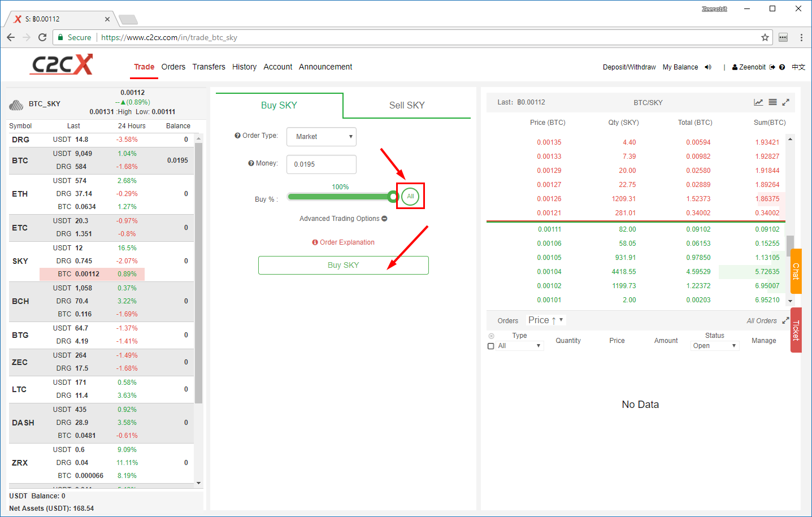812x517 pixels.
Task: Click the bid price 0.00111
Action: click(x=549, y=229)
